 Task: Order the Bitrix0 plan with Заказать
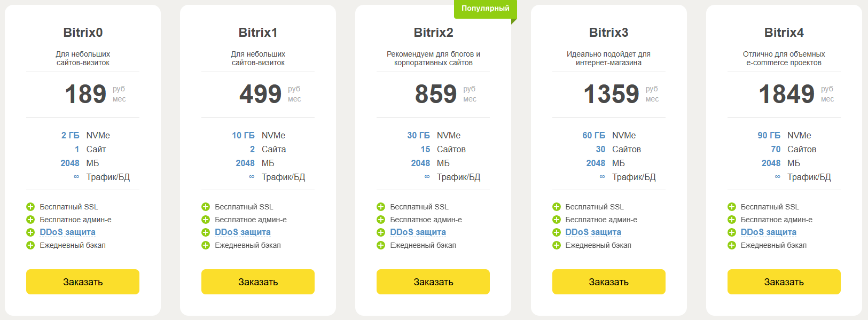(83, 282)
